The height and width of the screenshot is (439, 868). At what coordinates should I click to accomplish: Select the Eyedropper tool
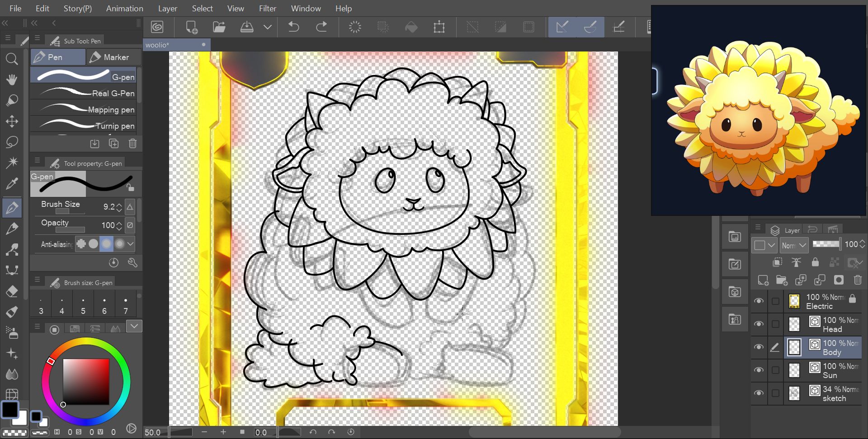tap(12, 184)
